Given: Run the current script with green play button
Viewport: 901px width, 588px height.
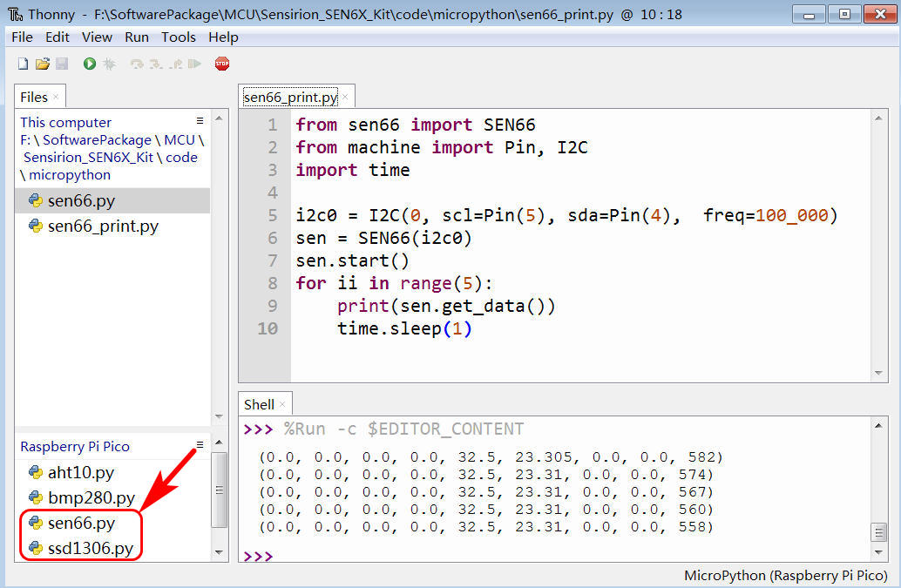Looking at the screenshot, I should click(x=90, y=64).
